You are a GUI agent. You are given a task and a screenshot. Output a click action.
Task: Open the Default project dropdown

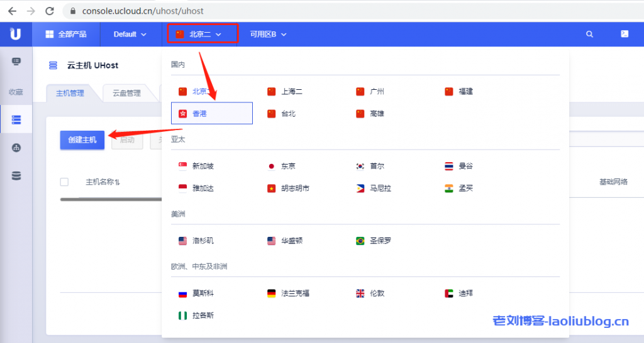[x=130, y=35]
